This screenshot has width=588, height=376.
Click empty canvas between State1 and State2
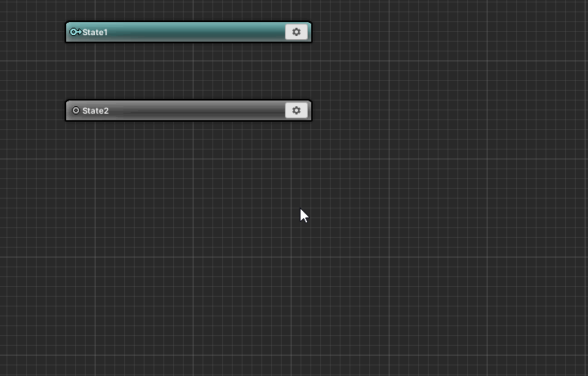(x=188, y=72)
